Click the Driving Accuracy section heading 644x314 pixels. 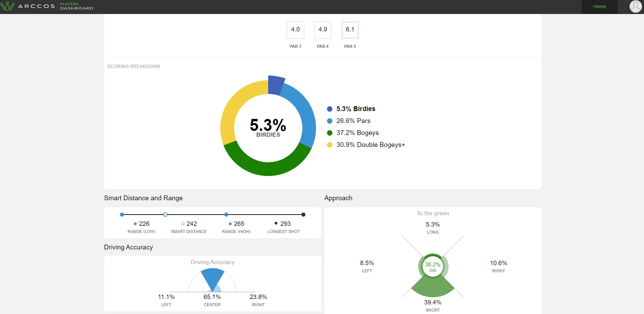(x=128, y=247)
